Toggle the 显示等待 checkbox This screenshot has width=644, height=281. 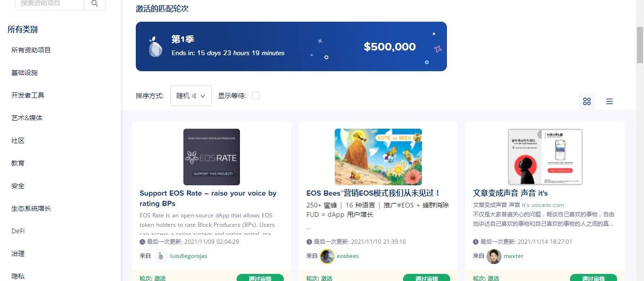coord(256,96)
